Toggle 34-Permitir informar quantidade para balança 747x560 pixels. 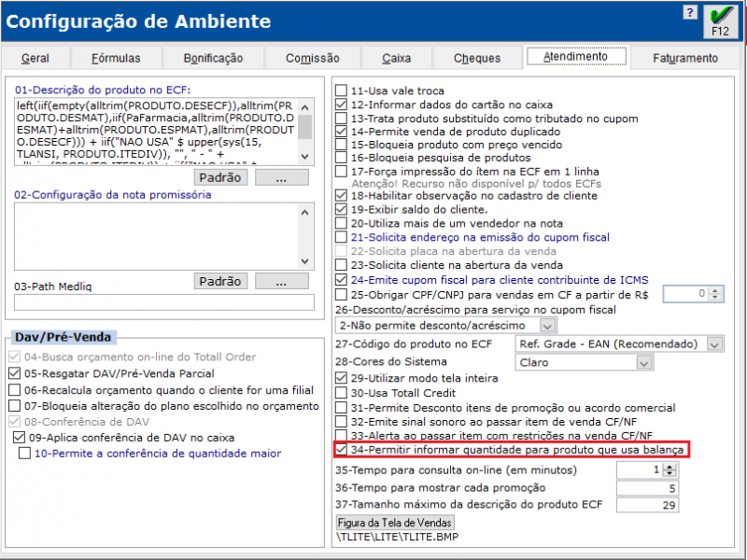point(342,450)
